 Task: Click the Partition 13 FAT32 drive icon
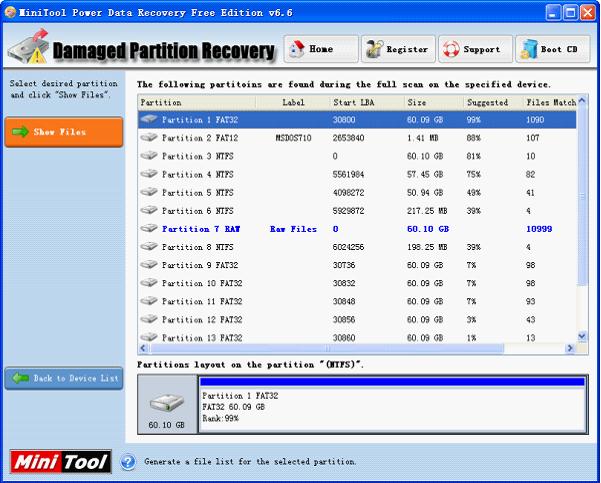click(149, 337)
